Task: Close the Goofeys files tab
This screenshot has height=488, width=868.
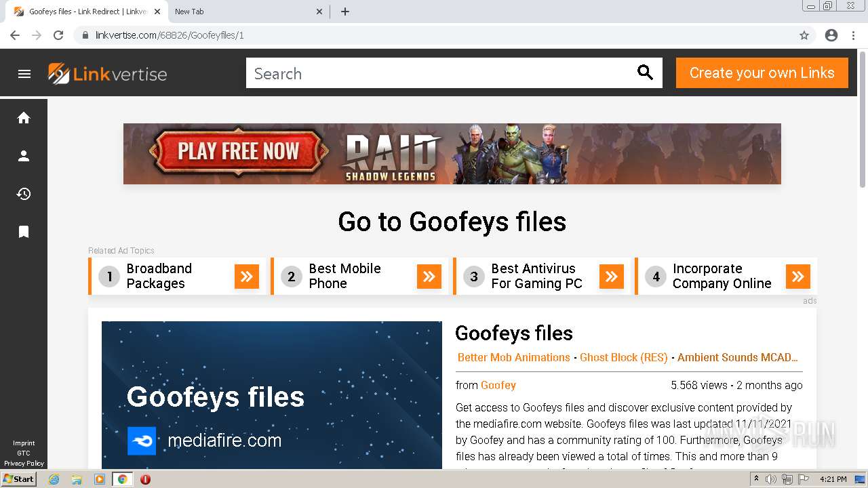Action: (x=157, y=12)
